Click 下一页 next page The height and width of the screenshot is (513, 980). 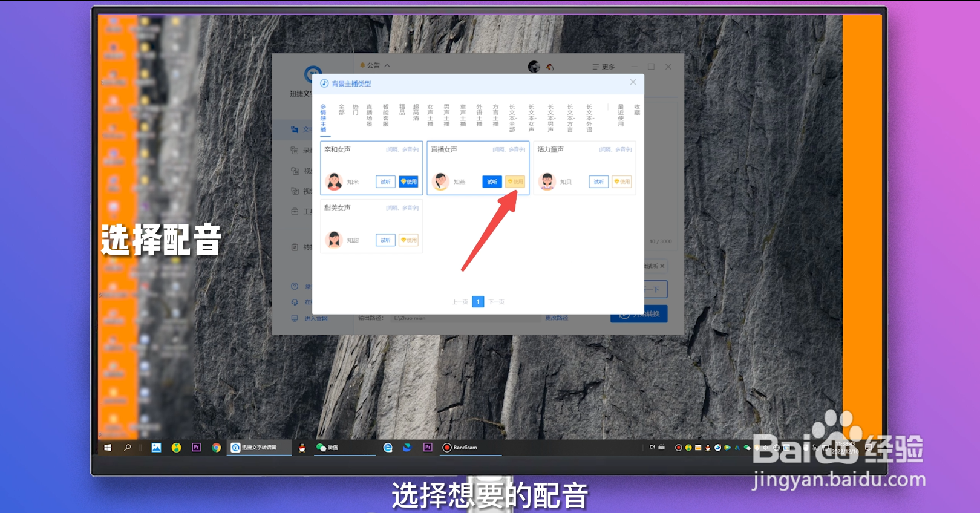(x=496, y=301)
